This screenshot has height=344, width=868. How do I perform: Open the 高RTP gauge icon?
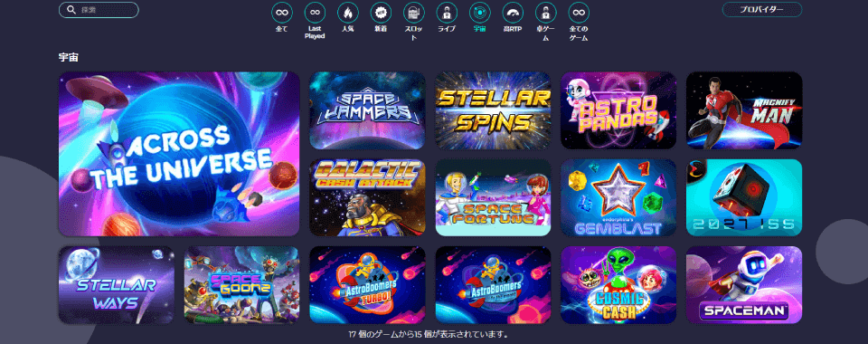[513, 12]
